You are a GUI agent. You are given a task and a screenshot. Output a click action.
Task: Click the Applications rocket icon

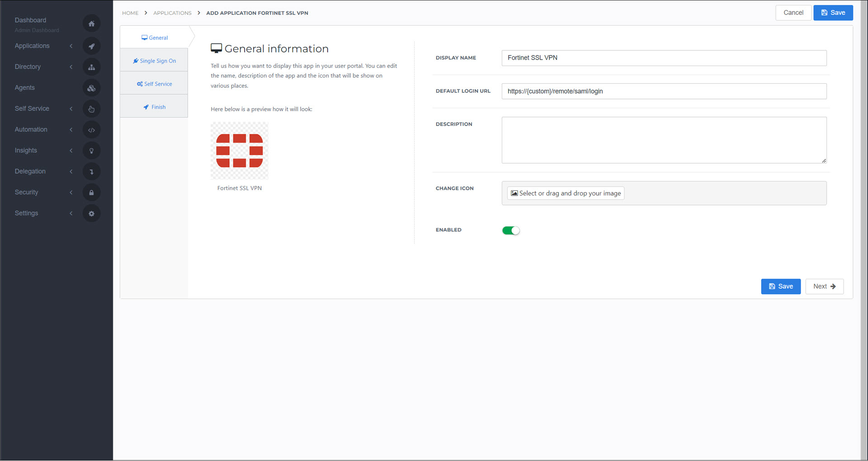91,46
